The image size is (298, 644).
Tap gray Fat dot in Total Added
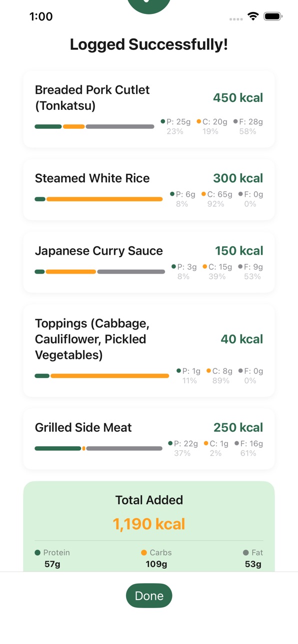click(245, 553)
